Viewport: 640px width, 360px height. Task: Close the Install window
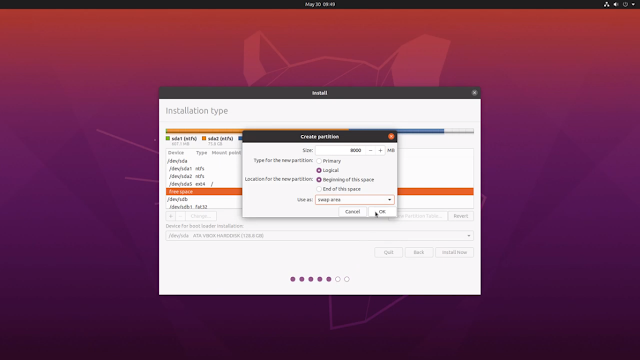(x=474, y=93)
